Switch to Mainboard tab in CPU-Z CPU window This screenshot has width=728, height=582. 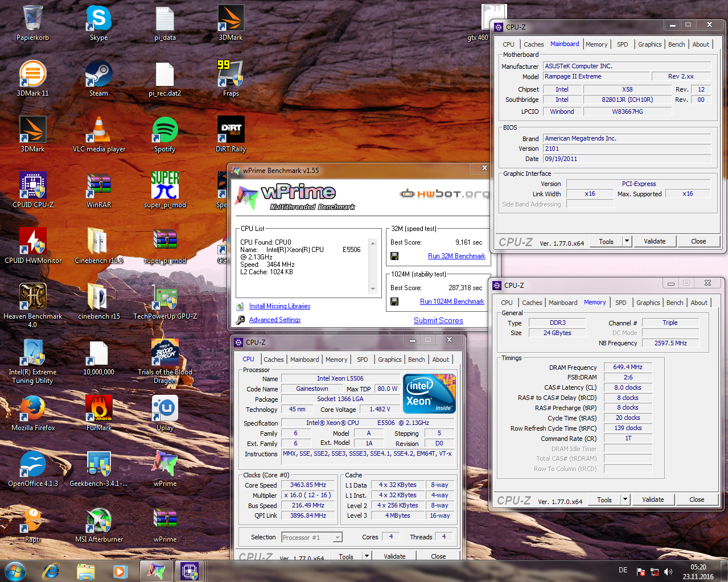coord(305,360)
